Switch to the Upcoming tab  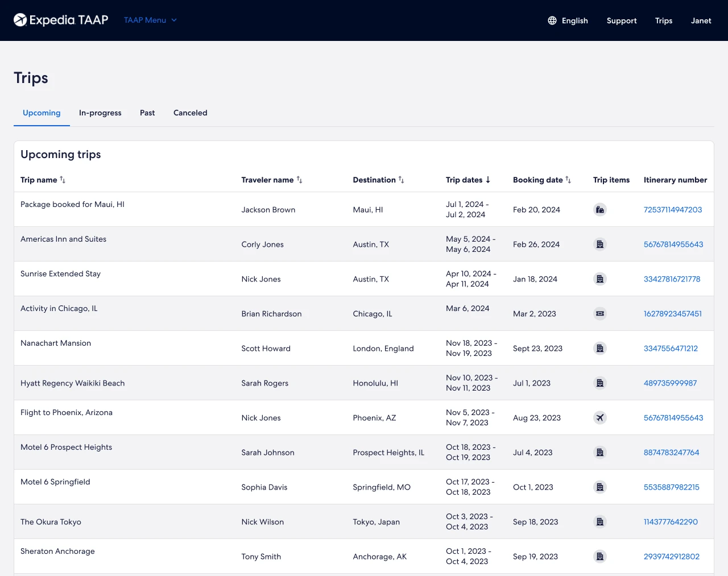[42, 113]
